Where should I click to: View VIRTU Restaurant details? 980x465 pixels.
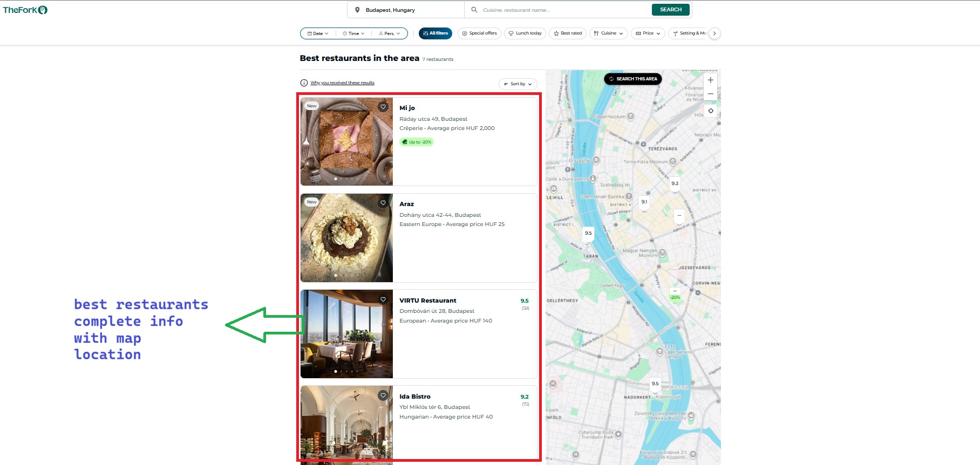(x=427, y=300)
